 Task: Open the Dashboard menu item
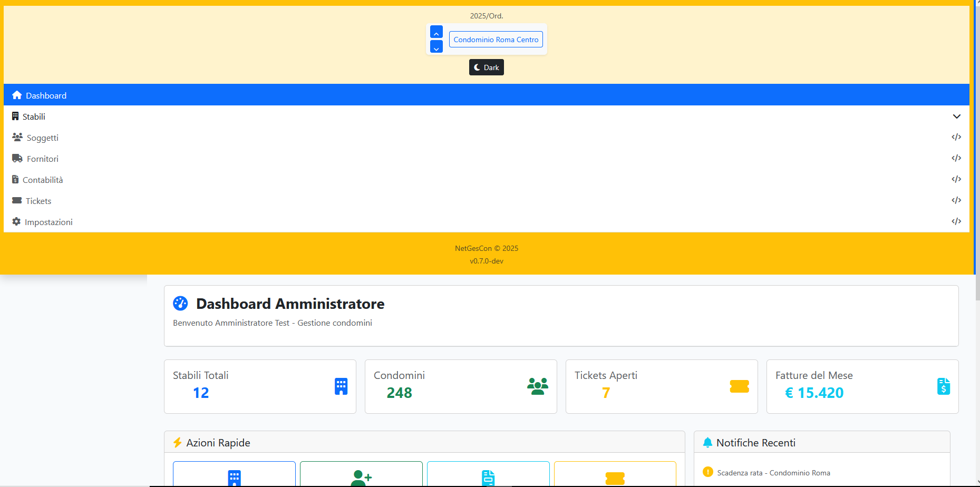click(x=486, y=95)
